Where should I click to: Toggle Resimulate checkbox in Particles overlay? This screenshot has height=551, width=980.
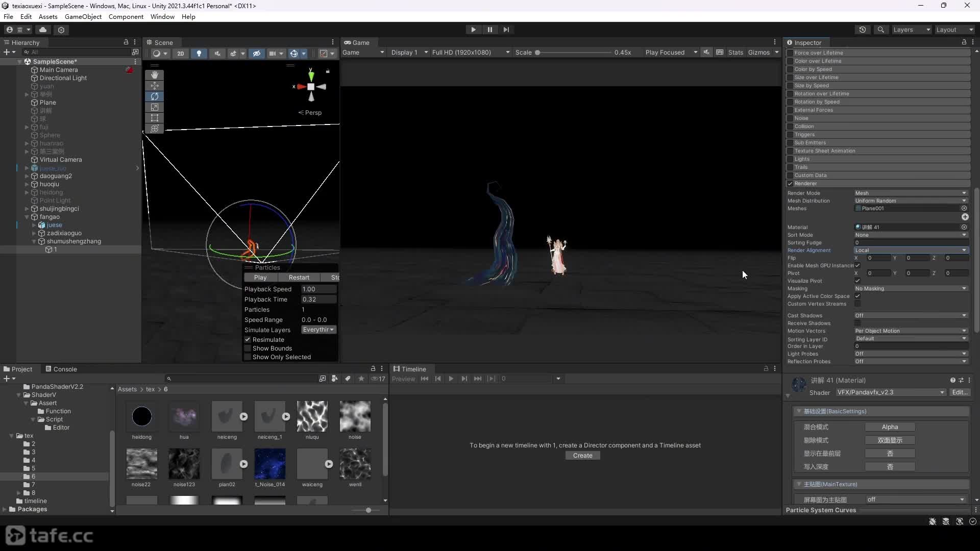248,340
